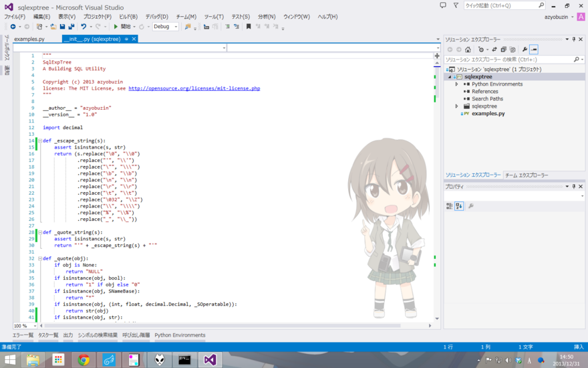Open the Solution Explorer window options dropdown

pos(567,39)
